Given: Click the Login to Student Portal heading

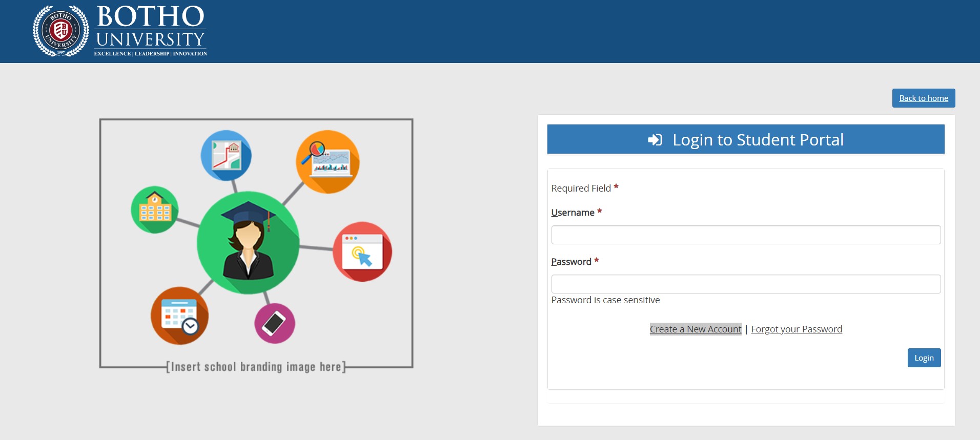Looking at the screenshot, I should point(758,140).
